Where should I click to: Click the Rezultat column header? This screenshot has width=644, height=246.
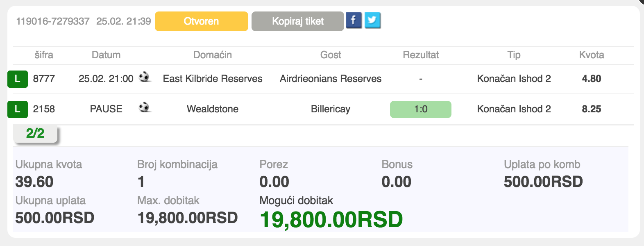[420, 55]
